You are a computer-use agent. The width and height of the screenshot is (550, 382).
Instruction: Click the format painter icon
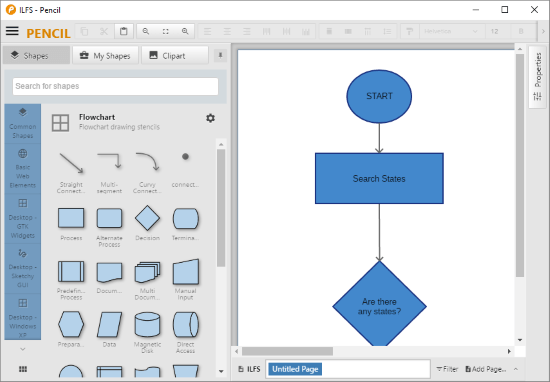[x=409, y=31]
